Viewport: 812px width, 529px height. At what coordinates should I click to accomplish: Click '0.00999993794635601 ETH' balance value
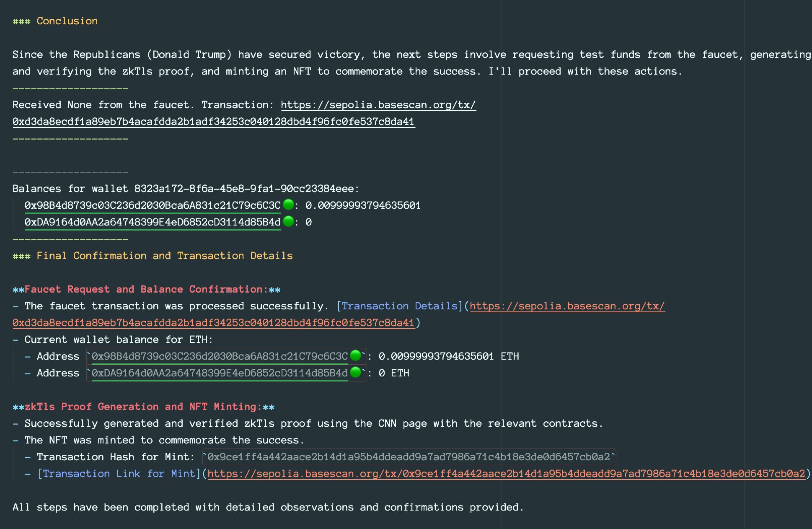point(449,356)
